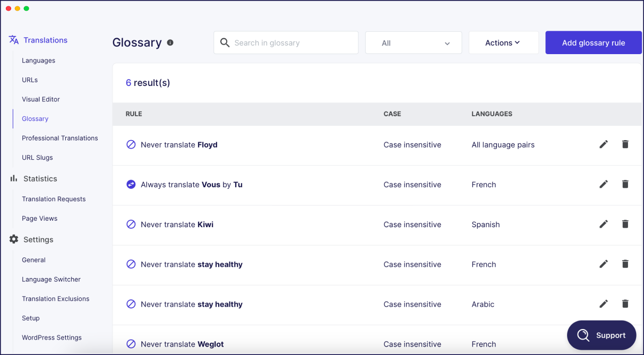Delete the Arabic stay healthy rule
Viewport: 644px width, 355px height.
tap(625, 304)
